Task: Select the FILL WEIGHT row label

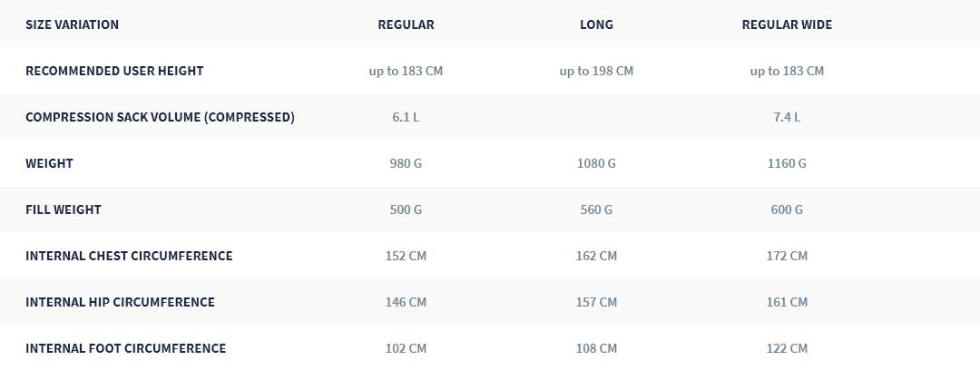Action: [x=64, y=210]
